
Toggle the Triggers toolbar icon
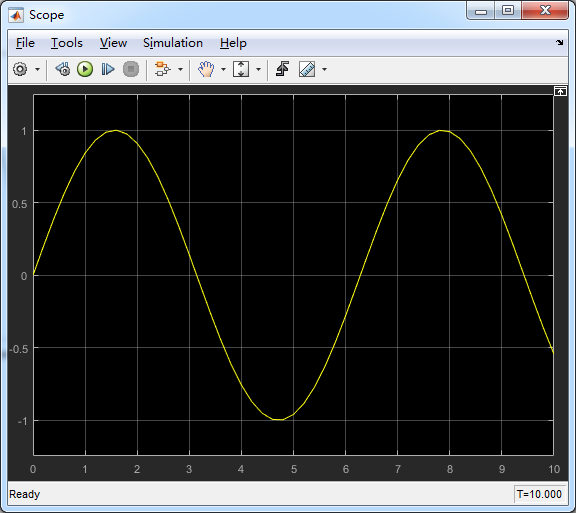(282, 69)
